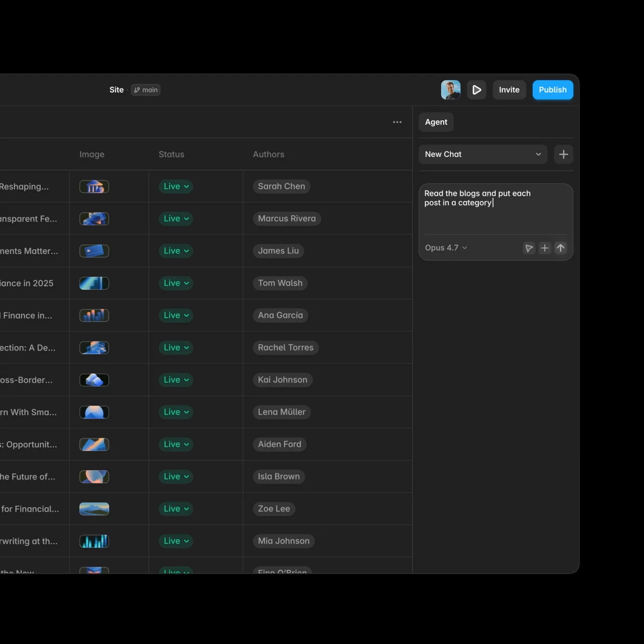The height and width of the screenshot is (644, 644).
Task: Click the main branch badge
Action: [x=146, y=90]
